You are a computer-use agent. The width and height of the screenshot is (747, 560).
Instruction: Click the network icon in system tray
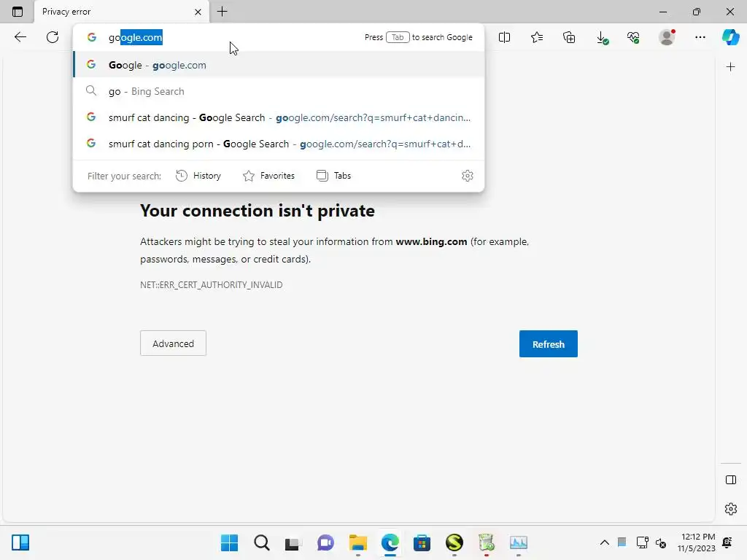pyautogui.click(x=642, y=542)
